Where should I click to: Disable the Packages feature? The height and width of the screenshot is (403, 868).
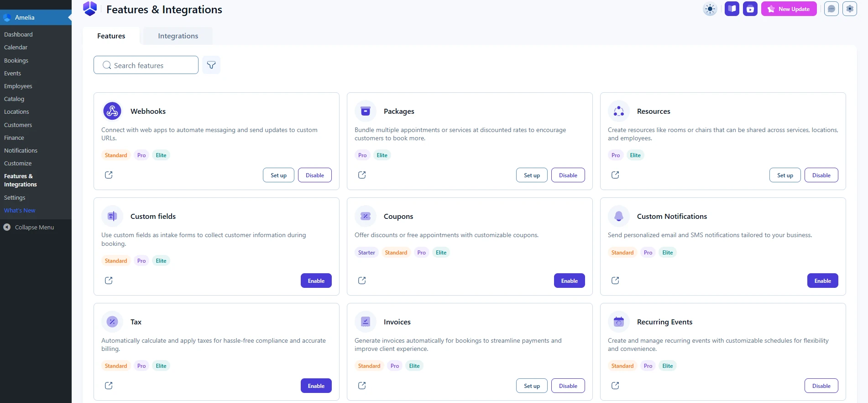568,175
